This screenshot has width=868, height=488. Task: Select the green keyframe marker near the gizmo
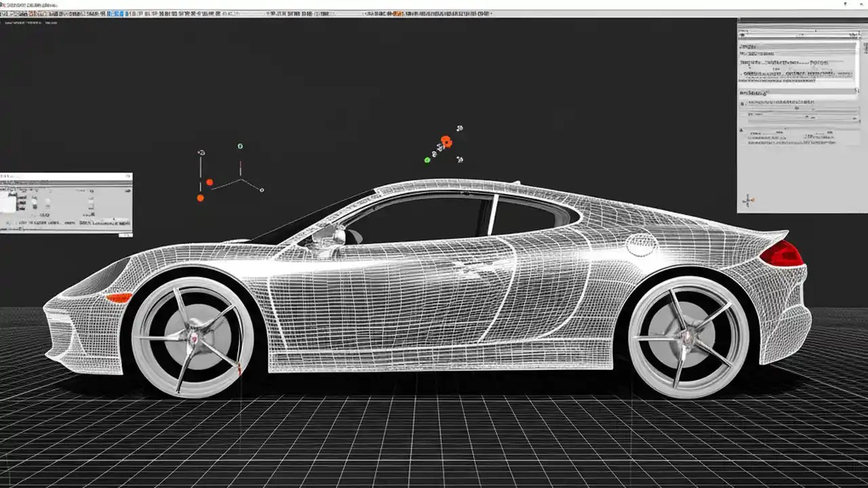click(x=427, y=159)
